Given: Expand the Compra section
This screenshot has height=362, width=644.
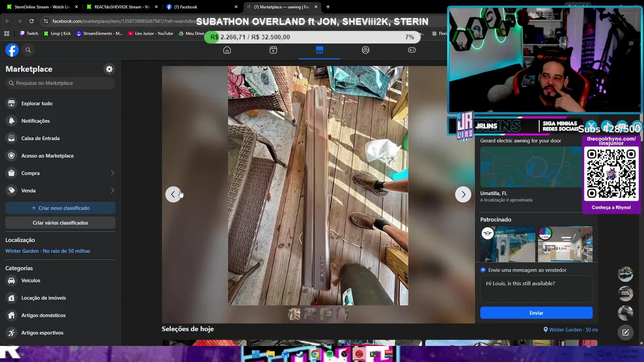Looking at the screenshot, I should pos(60,173).
